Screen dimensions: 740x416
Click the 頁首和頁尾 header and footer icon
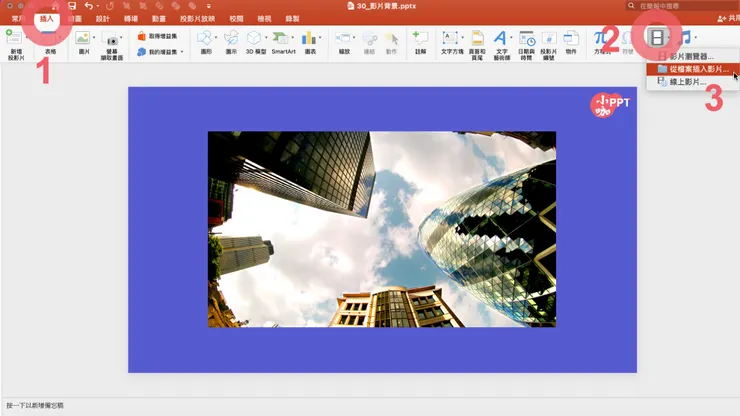point(477,38)
